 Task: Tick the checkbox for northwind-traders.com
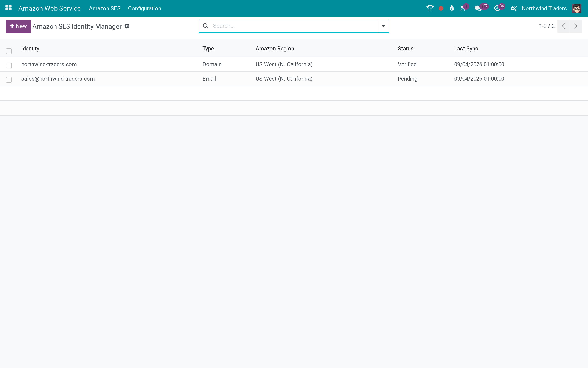coord(9,66)
